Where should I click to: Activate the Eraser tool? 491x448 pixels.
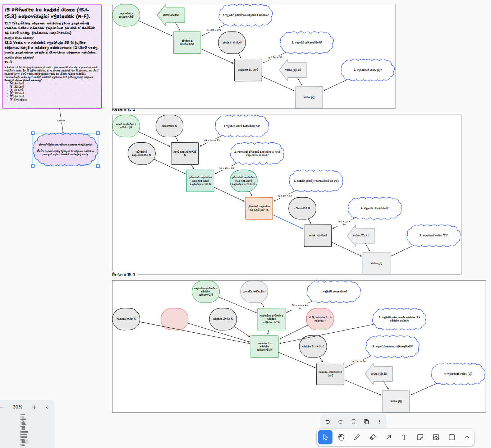click(373, 437)
